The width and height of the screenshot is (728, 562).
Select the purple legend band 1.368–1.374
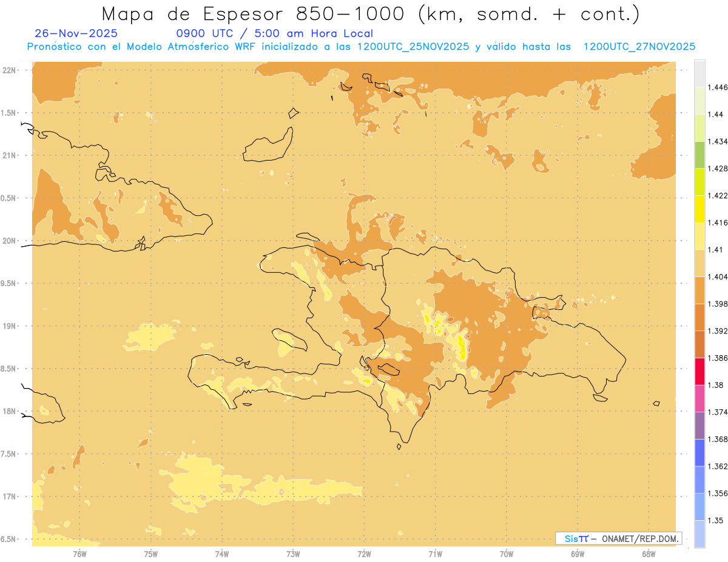(x=699, y=426)
